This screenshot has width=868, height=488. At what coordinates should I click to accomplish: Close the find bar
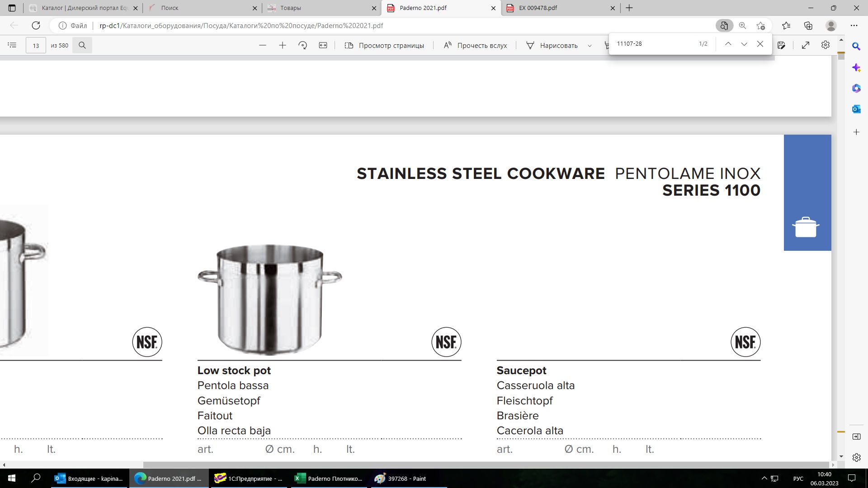(760, 43)
